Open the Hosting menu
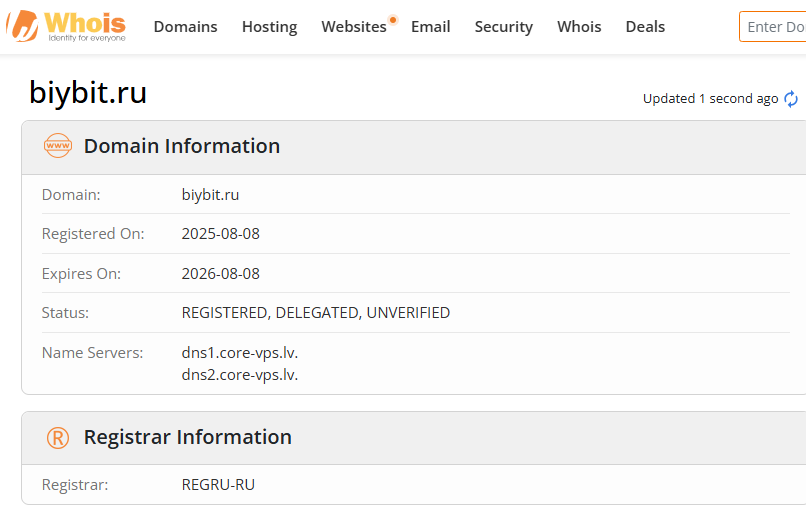The height and width of the screenshot is (513, 806). click(269, 27)
